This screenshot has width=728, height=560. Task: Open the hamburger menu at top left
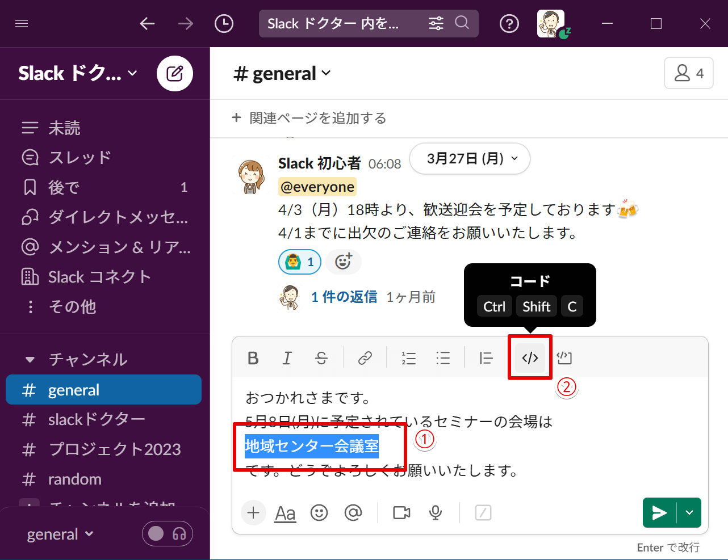click(22, 23)
